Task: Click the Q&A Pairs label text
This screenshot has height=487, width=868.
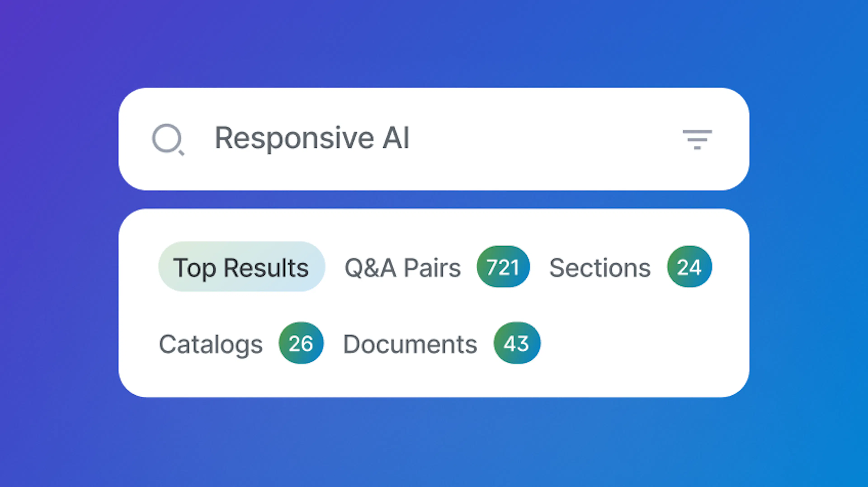Action: [402, 268]
